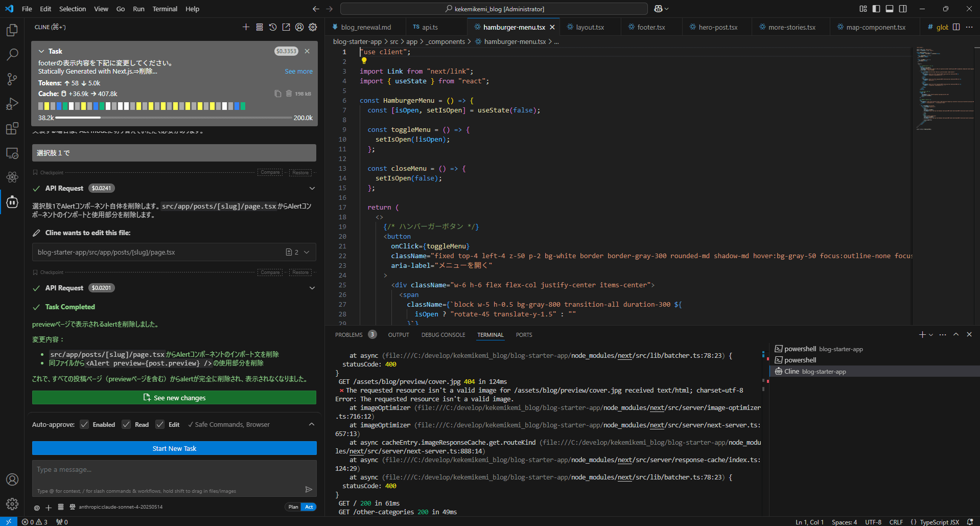Open the Copilot chat icon in title bar
980x526 pixels.
pos(658,9)
